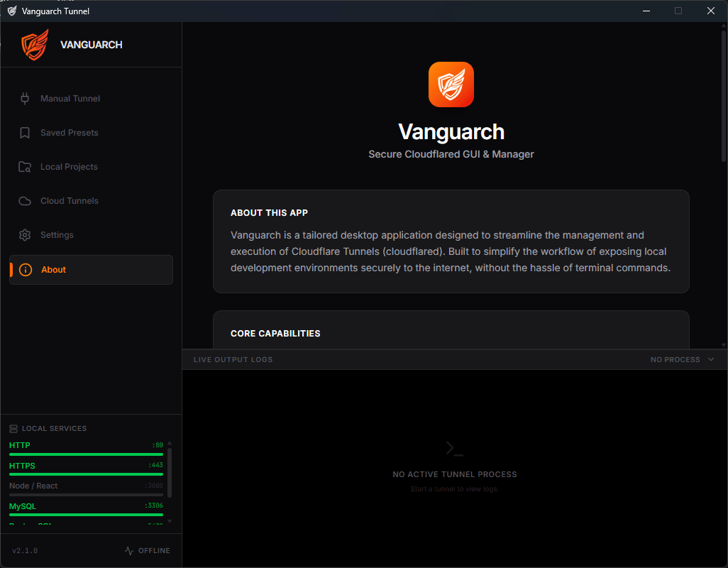Click main content scroll down arrow

(x=723, y=345)
